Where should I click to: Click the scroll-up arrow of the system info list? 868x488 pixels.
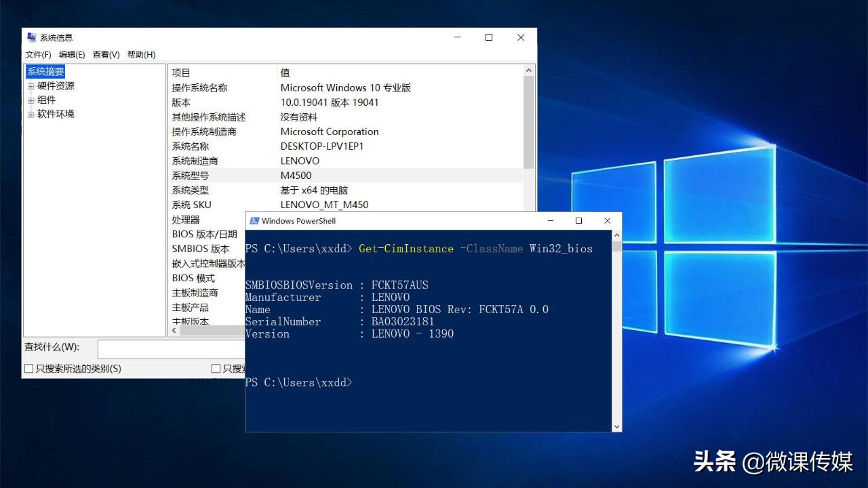pyautogui.click(x=528, y=68)
